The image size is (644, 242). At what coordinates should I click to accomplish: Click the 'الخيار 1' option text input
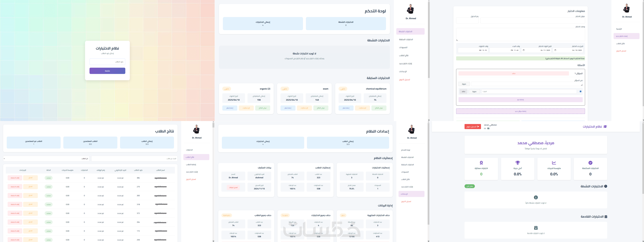(x=529, y=92)
